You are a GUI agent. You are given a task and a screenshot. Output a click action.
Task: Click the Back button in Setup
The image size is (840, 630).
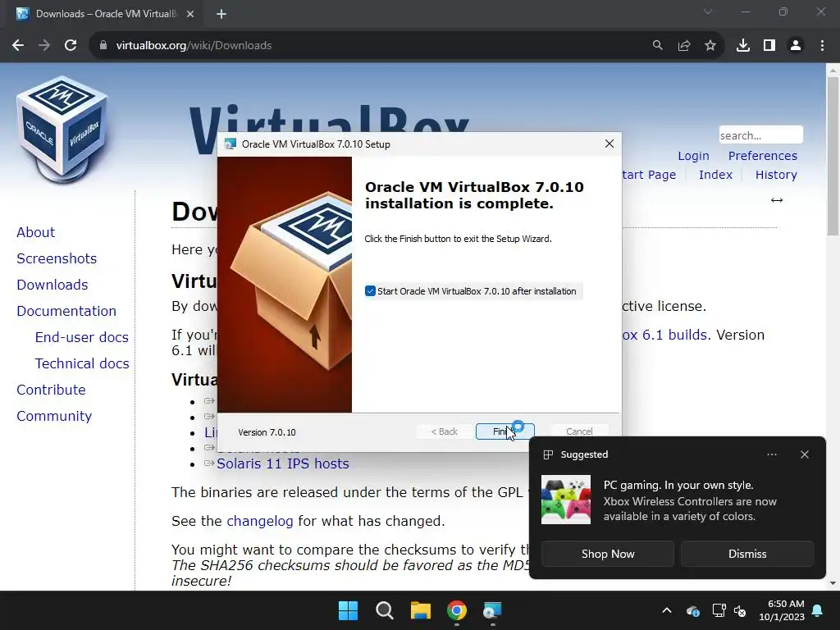tap(444, 431)
